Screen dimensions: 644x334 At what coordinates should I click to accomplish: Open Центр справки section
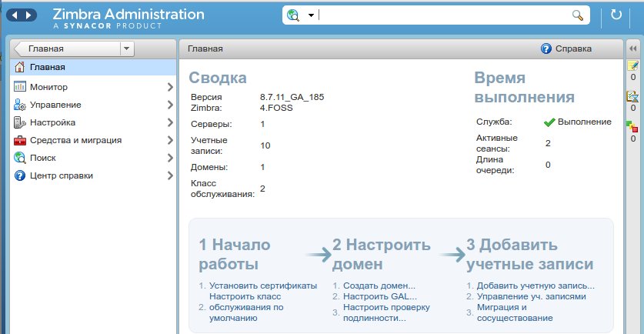pos(62,175)
